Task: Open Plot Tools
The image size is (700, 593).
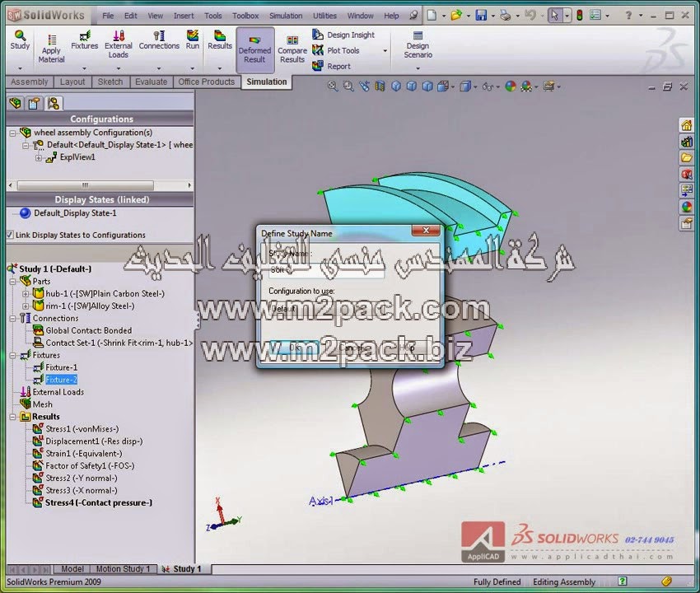Action: point(336,50)
